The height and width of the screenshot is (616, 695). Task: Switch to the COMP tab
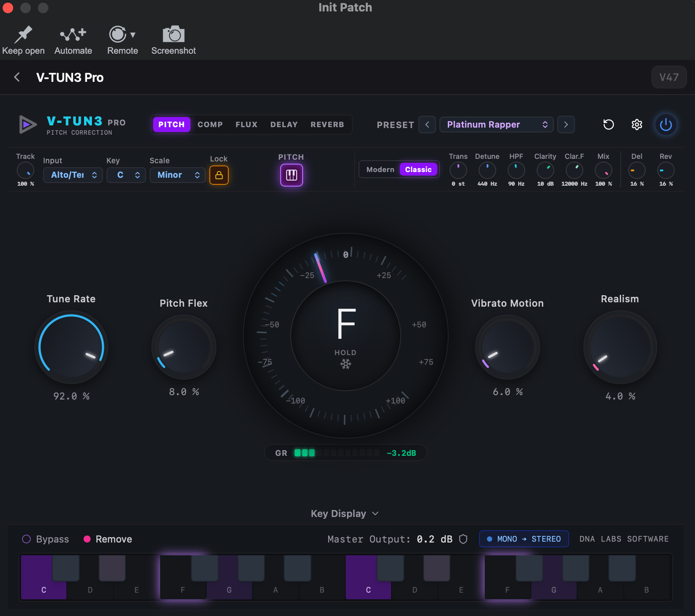(x=210, y=125)
